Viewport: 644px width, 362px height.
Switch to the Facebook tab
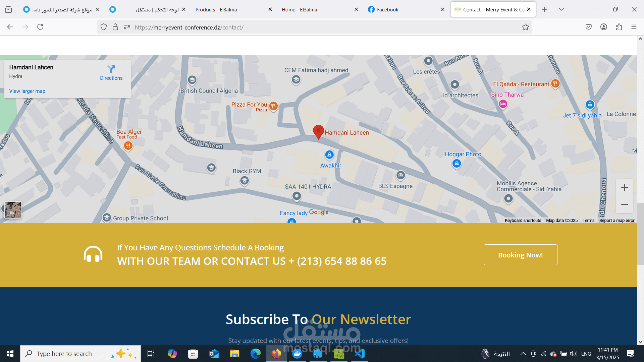pyautogui.click(x=387, y=9)
